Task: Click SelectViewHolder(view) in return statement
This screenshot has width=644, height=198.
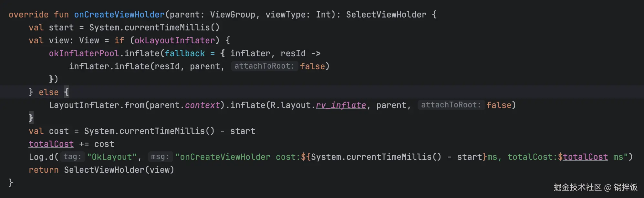Action: pos(119,170)
